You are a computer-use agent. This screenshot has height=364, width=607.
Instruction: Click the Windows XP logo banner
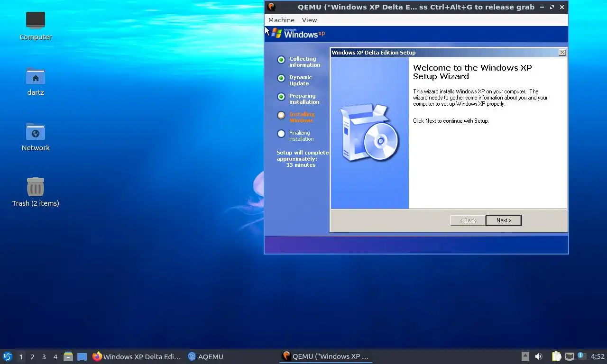point(298,33)
